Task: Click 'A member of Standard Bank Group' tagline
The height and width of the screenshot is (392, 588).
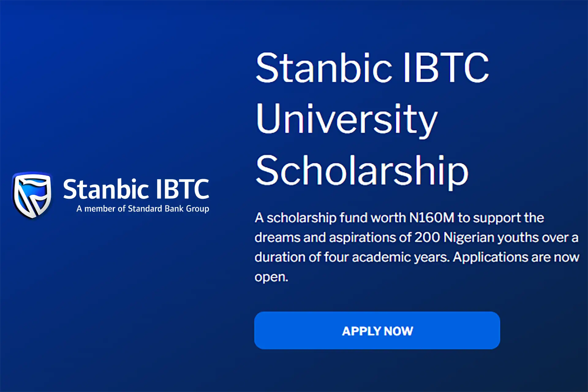Action: [142, 209]
